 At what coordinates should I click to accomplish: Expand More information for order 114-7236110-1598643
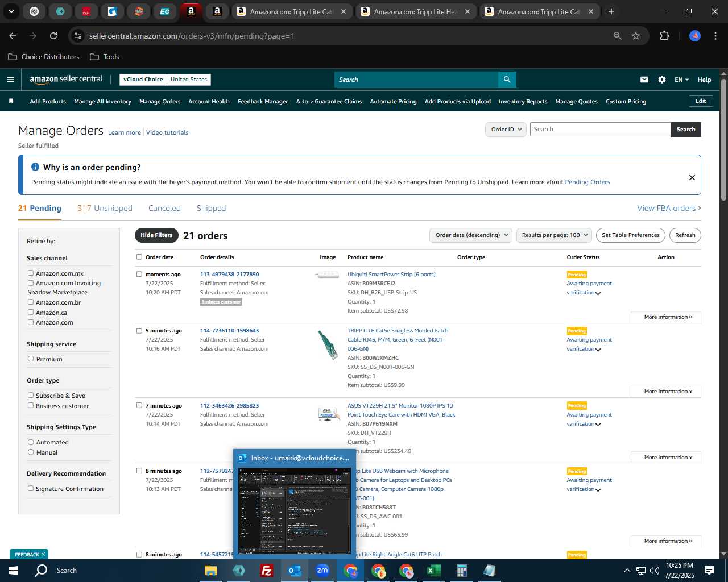[x=666, y=392]
